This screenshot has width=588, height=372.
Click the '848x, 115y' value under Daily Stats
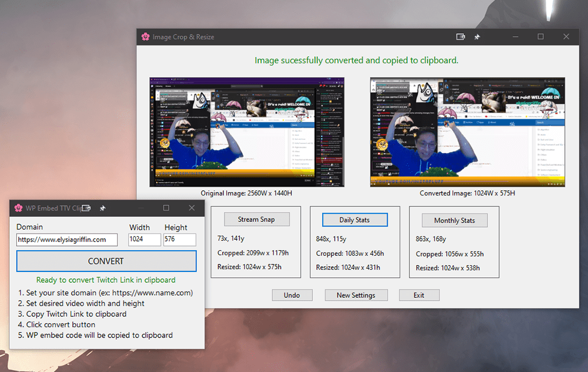pos(331,239)
